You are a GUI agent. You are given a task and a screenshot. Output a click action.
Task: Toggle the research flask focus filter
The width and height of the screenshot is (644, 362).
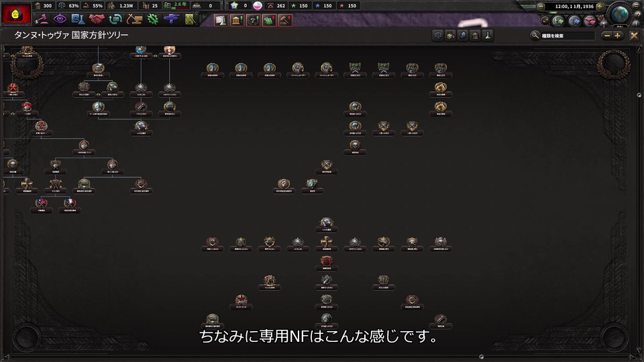click(488, 36)
